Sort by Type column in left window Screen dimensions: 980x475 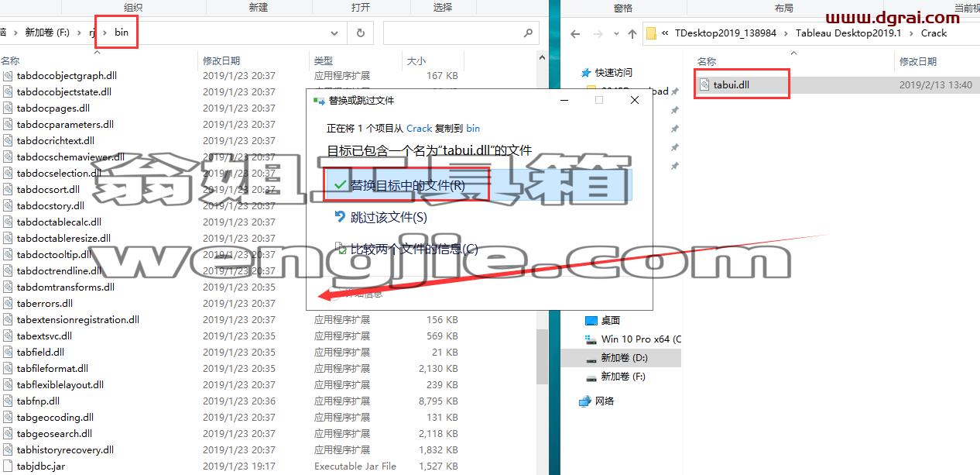coord(324,60)
